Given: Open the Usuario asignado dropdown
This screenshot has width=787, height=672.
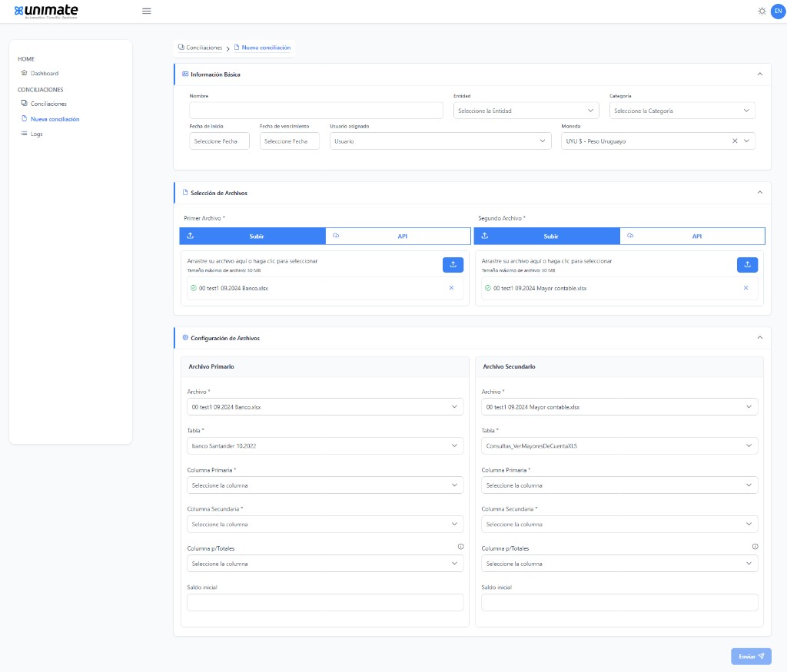Looking at the screenshot, I should coord(440,141).
